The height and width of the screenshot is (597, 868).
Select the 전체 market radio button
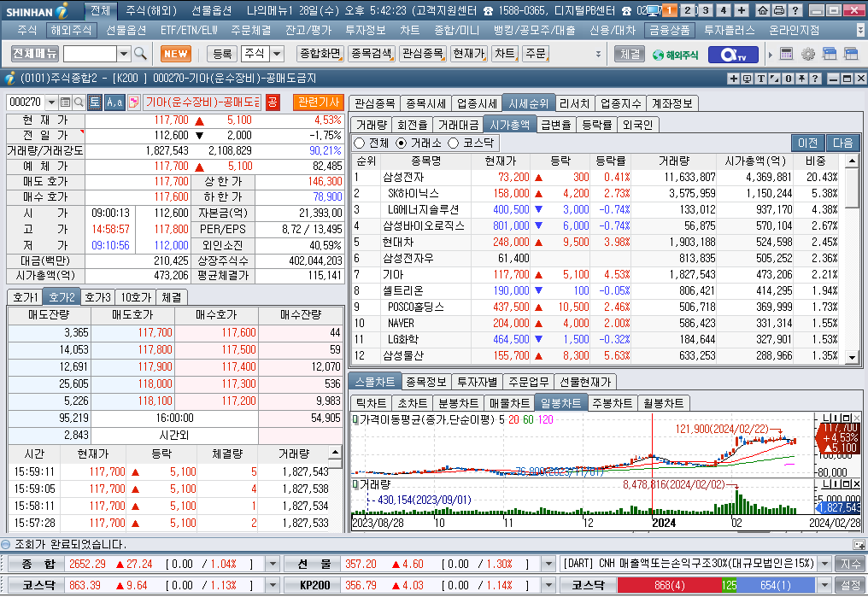pyautogui.click(x=360, y=143)
